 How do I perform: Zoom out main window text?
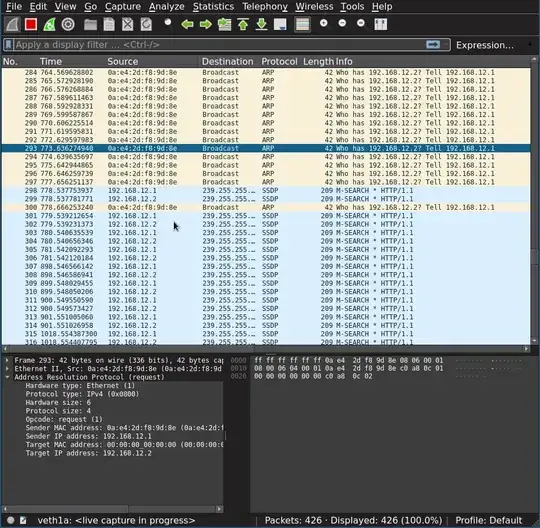tap(342, 23)
